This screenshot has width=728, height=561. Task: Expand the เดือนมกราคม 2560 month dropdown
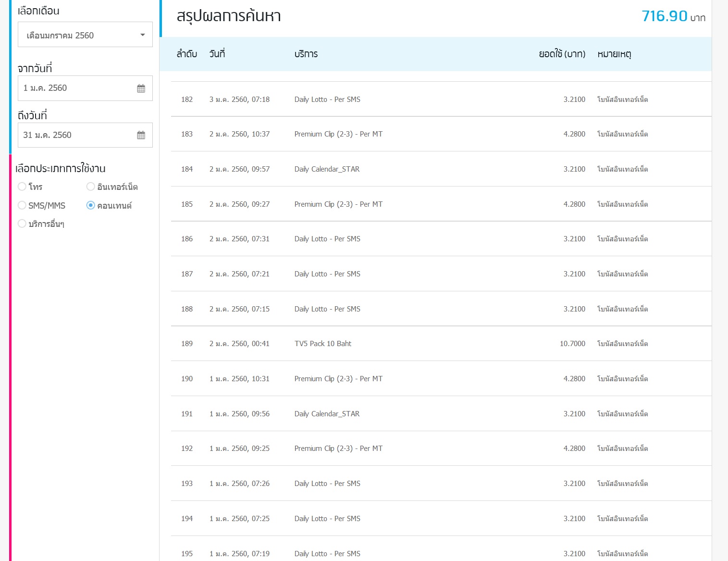click(x=85, y=35)
